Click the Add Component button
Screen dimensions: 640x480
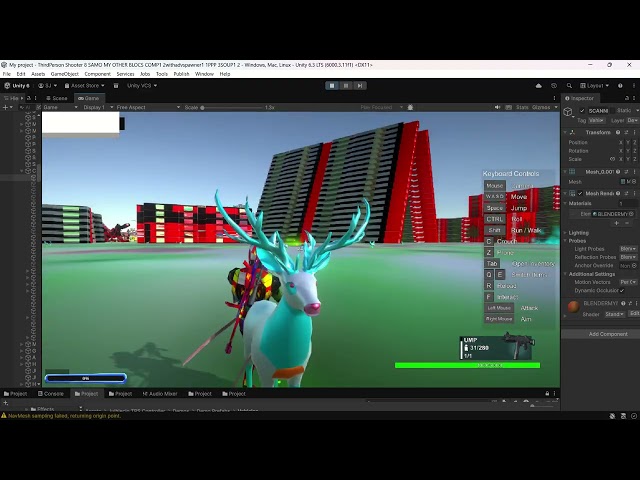(x=608, y=334)
